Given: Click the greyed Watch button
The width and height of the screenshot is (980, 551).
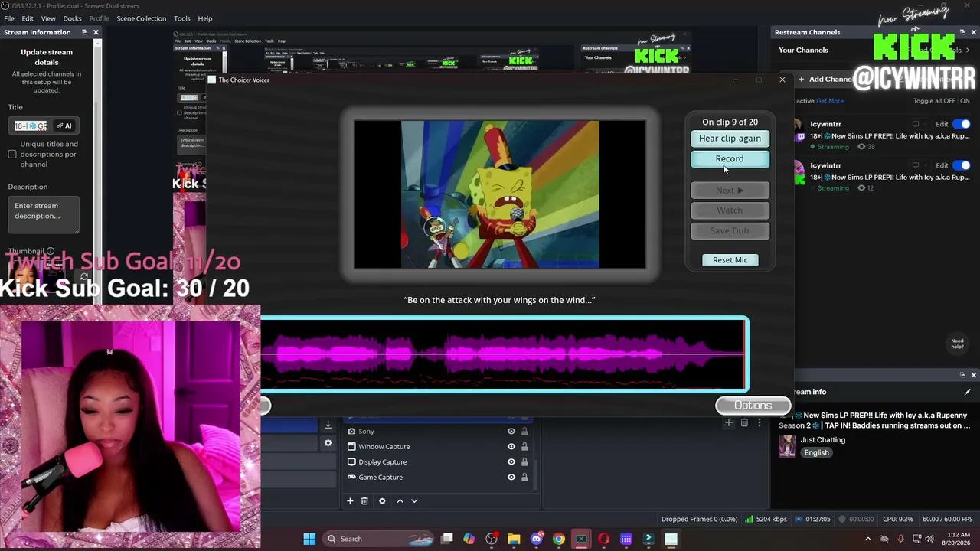Looking at the screenshot, I should (x=730, y=210).
